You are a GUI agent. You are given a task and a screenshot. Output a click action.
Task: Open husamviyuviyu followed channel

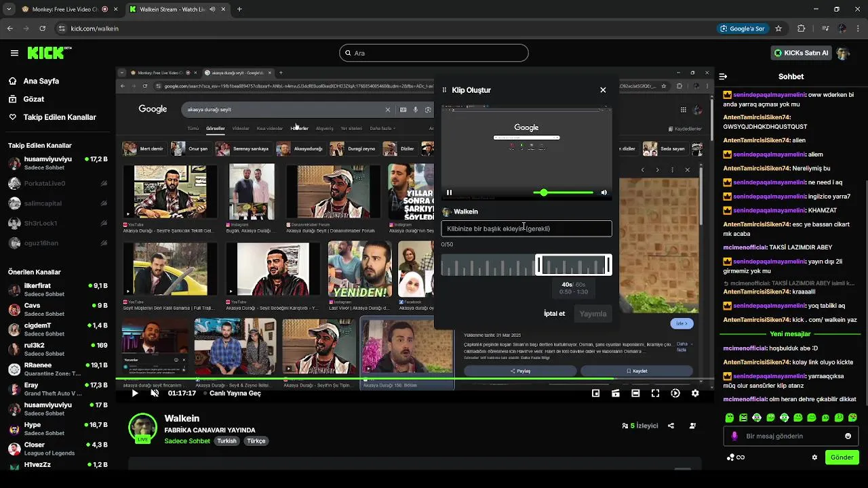pos(58,163)
